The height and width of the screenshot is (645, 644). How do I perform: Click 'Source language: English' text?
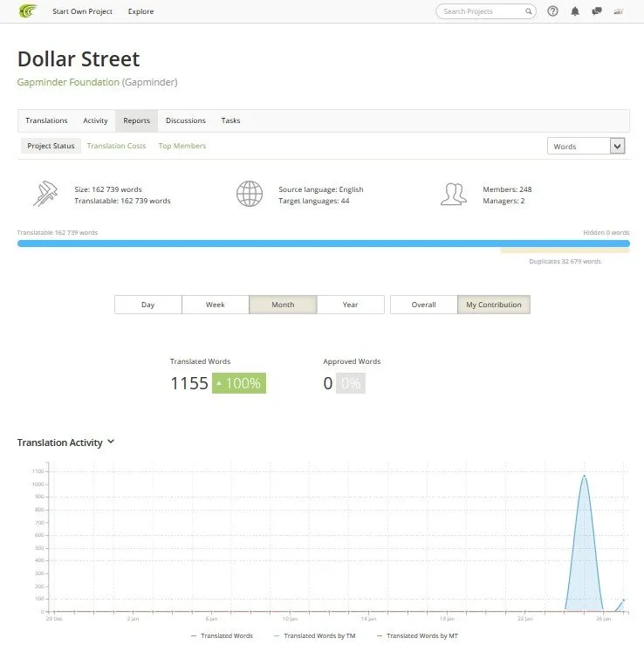pos(321,189)
